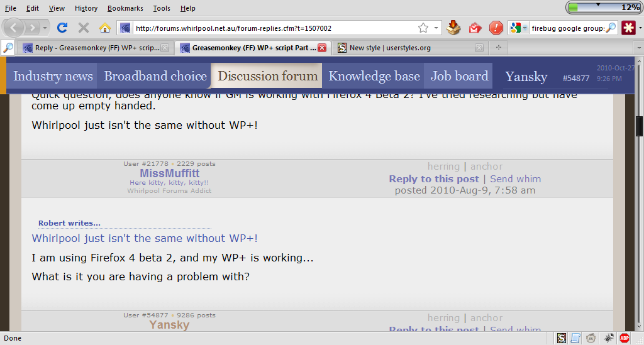Expand the address bar history dropdown
Viewport: 644px width, 345px height.
436,28
